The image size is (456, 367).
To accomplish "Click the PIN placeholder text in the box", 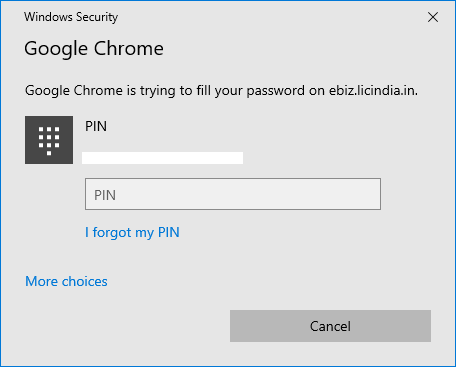I will pyautogui.click(x=105, y=195).
